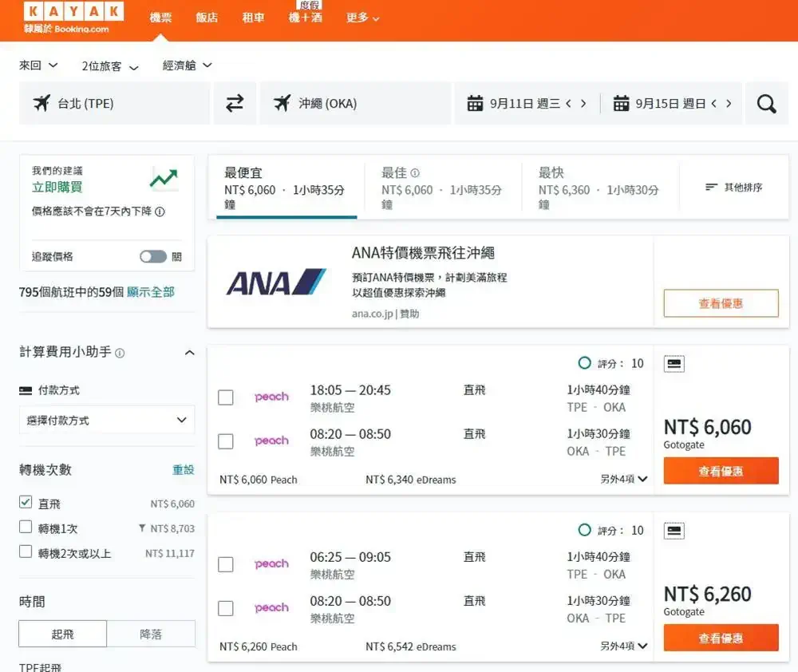The image size is (798, 672).
Task: Open the NT$ 6,060 Peach offer
Action: [258, 480]
